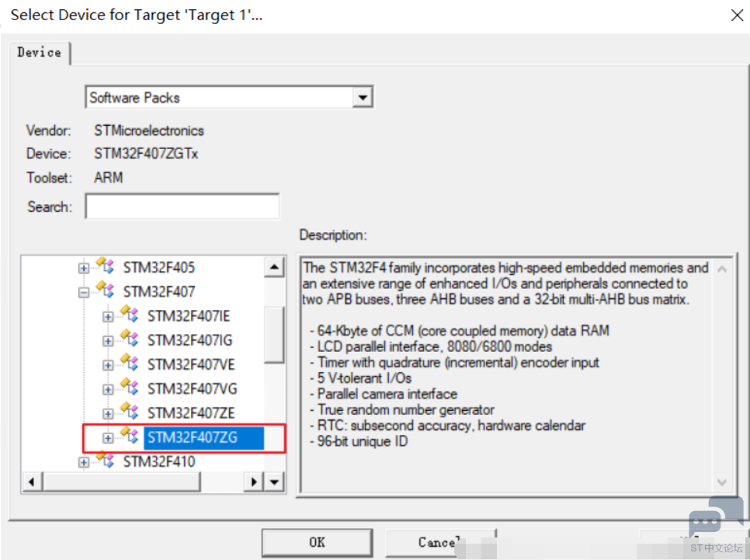Viewport: 750px width, 560px height.
Task: Click device tree scroll right arrow
Action: point(254,482)
